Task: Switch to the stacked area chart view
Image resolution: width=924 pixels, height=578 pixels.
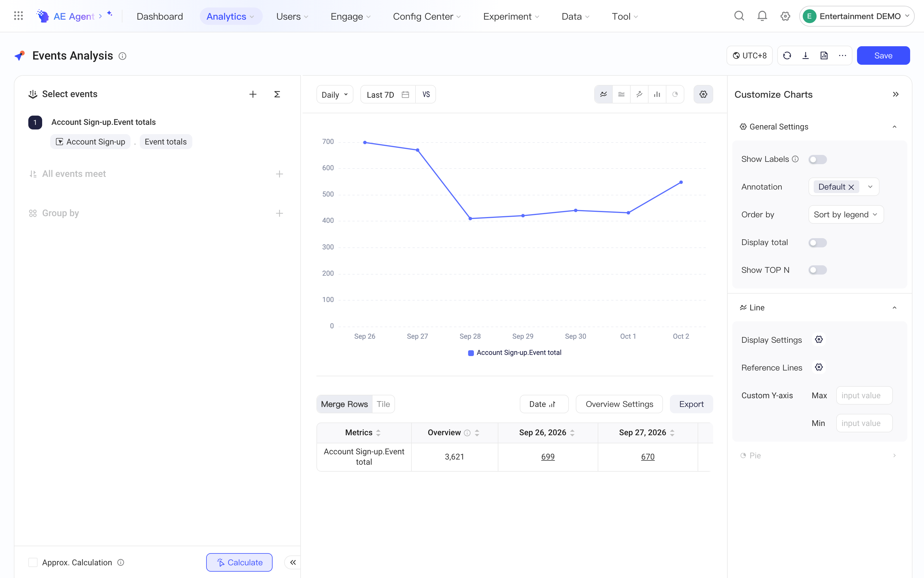Action: click(621, 95)
